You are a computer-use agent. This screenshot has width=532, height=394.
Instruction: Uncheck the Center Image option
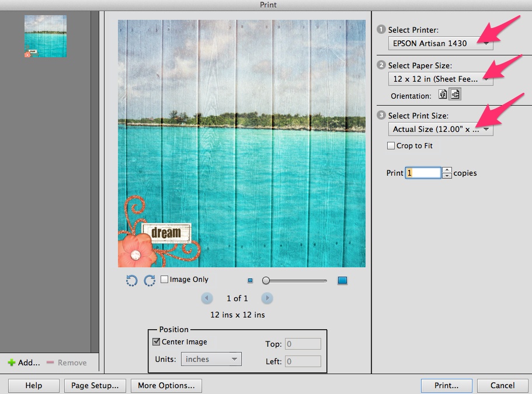tap(157, 342)
